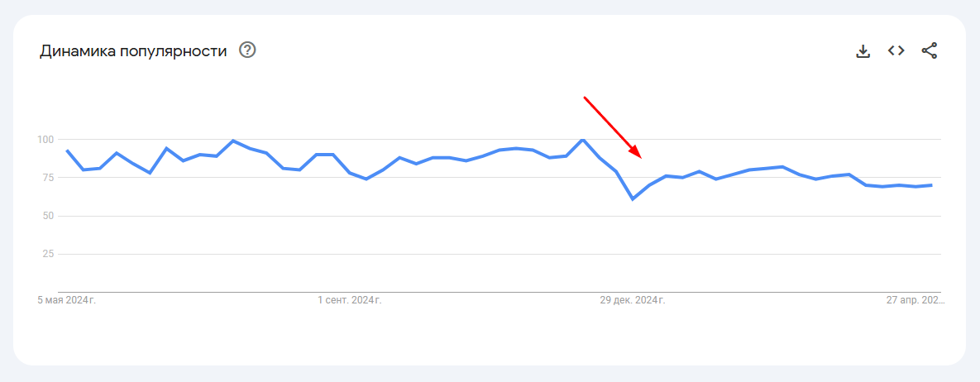Image resolution: width=980 pixels, height=382 pixels.
Task: Click the red arrow's arrowhead
Action: click(x=637, y=151)
